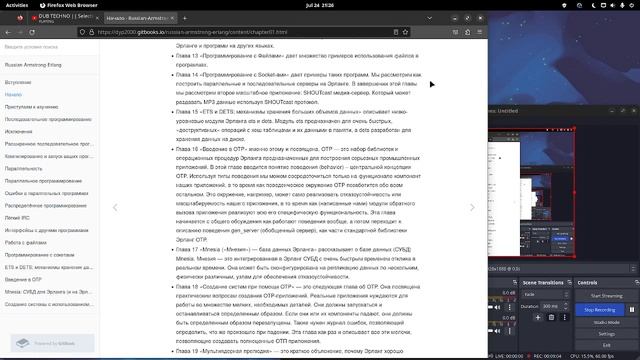The width and height of the screenshot is (640, 360).
Task: Open system volume speaker icon
Action: [613, 5]
